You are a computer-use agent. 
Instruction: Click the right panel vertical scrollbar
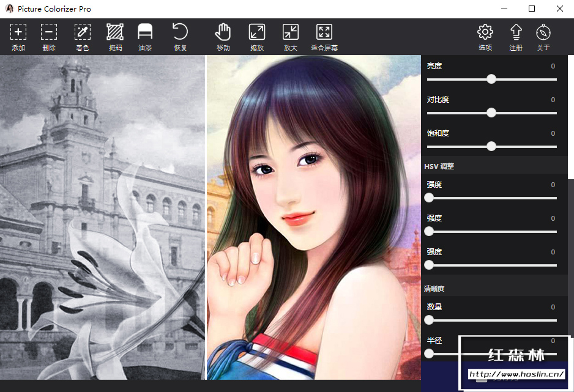(571, 117)
